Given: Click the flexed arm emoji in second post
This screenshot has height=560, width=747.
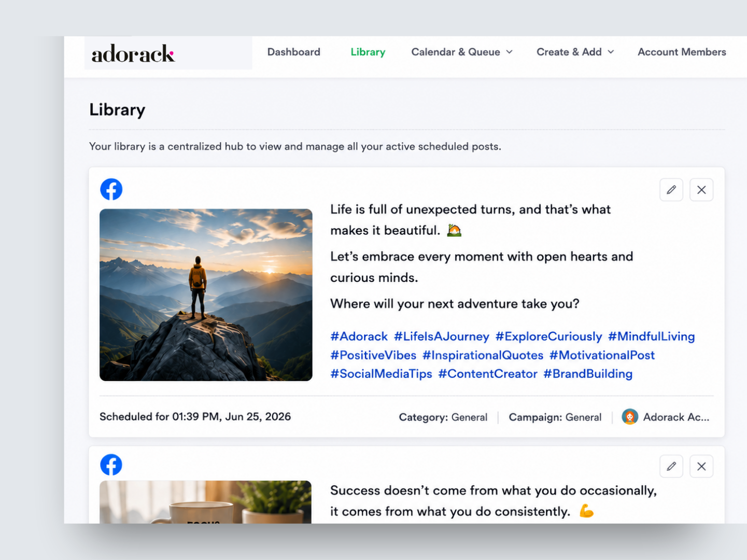Looking at the screenshot, I should [586, 511].
